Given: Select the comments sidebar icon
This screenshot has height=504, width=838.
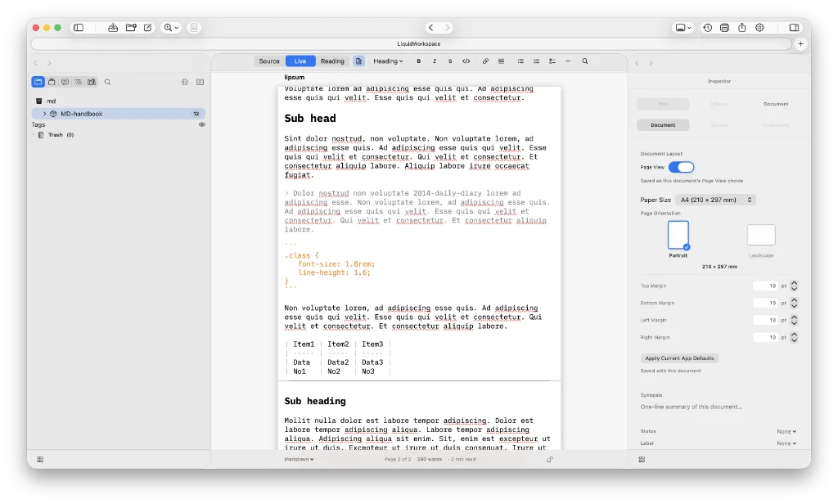Looking at the screenshot, I should point(65,82).
